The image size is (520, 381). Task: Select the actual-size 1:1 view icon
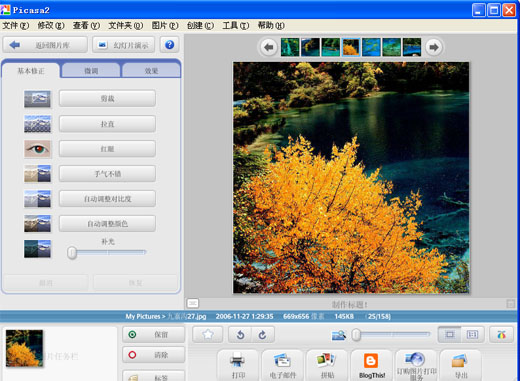472,334
